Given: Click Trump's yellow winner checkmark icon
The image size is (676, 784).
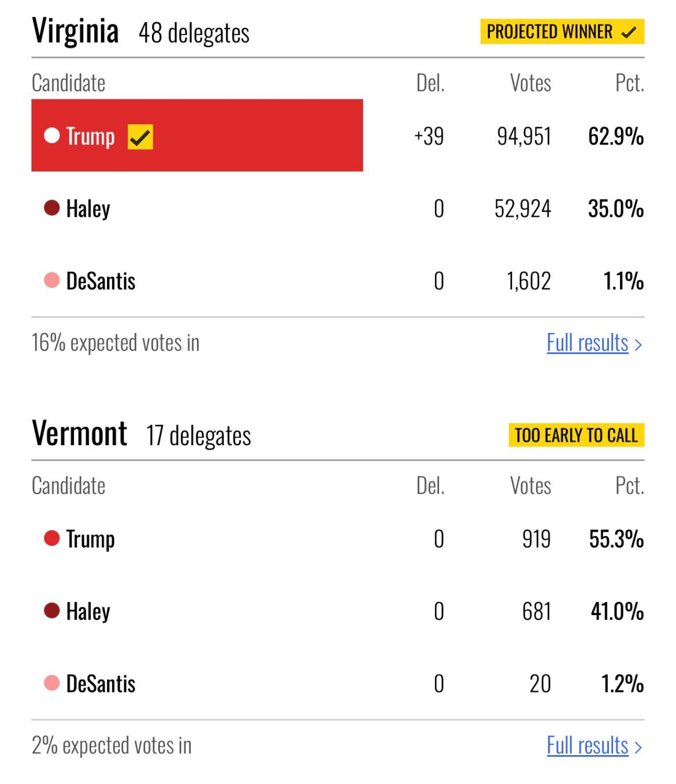Looking at the screenshot, I should click(140, 137).
